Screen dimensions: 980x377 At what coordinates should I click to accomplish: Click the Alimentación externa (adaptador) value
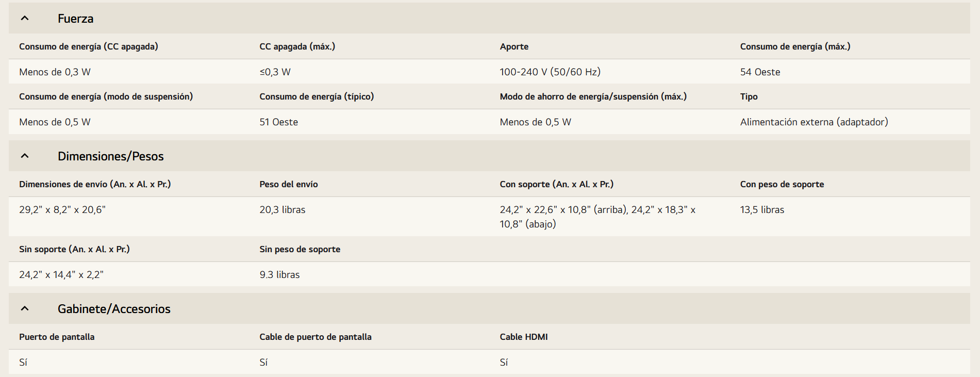(814, 122)
